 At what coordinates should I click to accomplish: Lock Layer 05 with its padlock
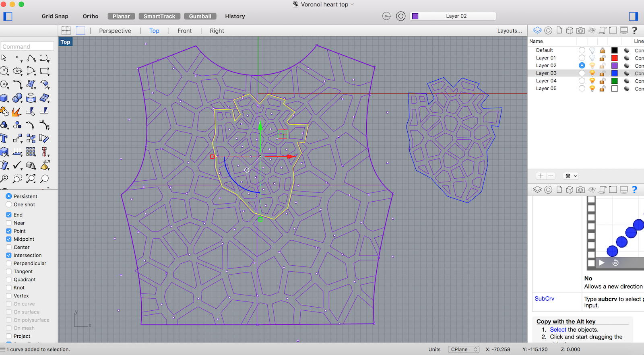click(x=603, y=89)
